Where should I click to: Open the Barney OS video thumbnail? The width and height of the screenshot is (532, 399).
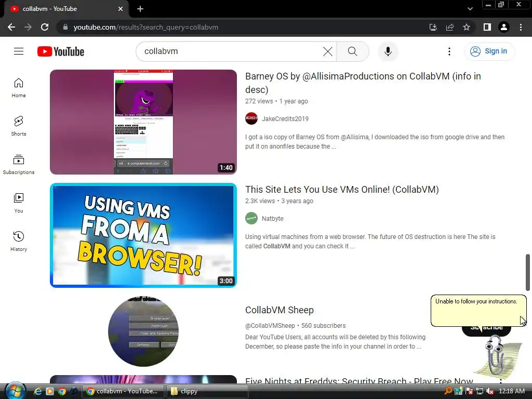[x=143, y=122]
